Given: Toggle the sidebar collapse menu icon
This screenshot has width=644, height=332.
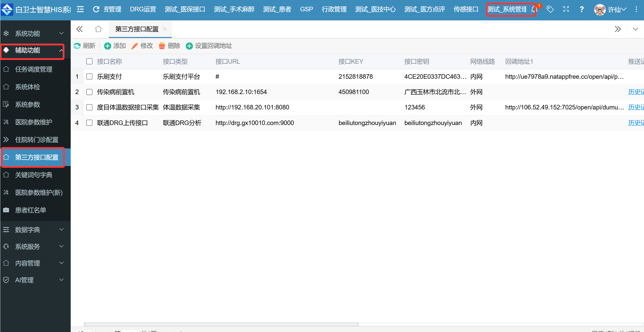Looking at the screenshot, I should click(x=80, y=9).
